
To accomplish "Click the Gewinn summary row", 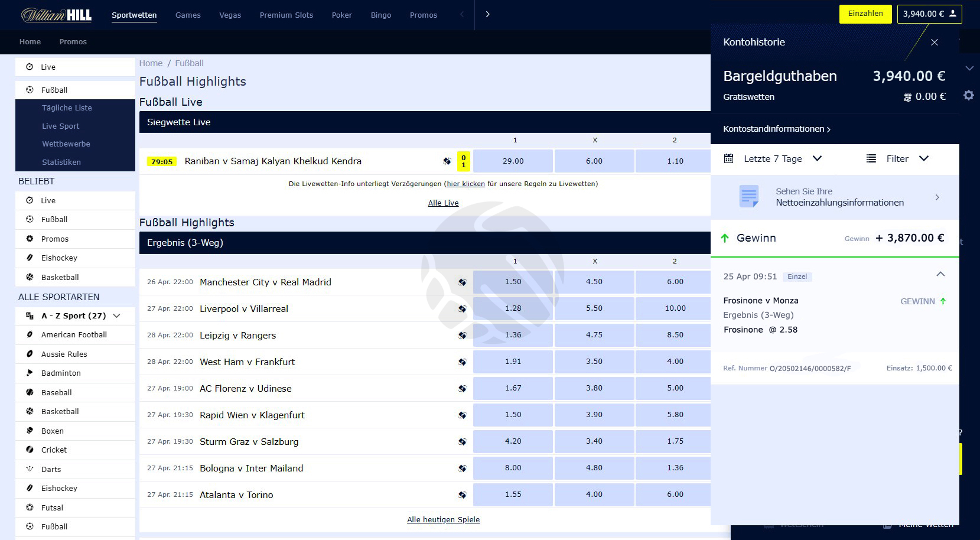I will pos(835,238).
